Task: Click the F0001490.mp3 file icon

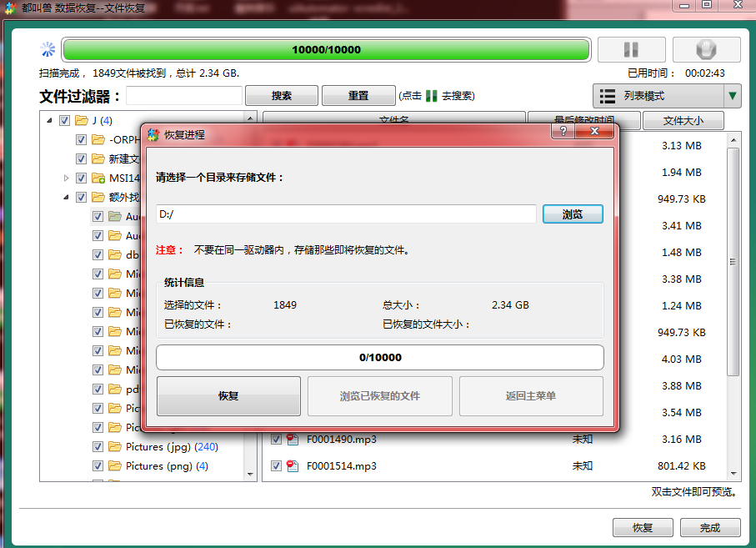Action: pyautogui.click(x=293, y=439)
